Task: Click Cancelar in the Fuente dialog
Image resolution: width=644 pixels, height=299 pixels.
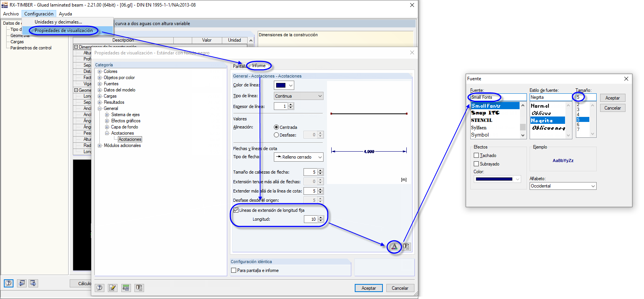Action: 612,108
